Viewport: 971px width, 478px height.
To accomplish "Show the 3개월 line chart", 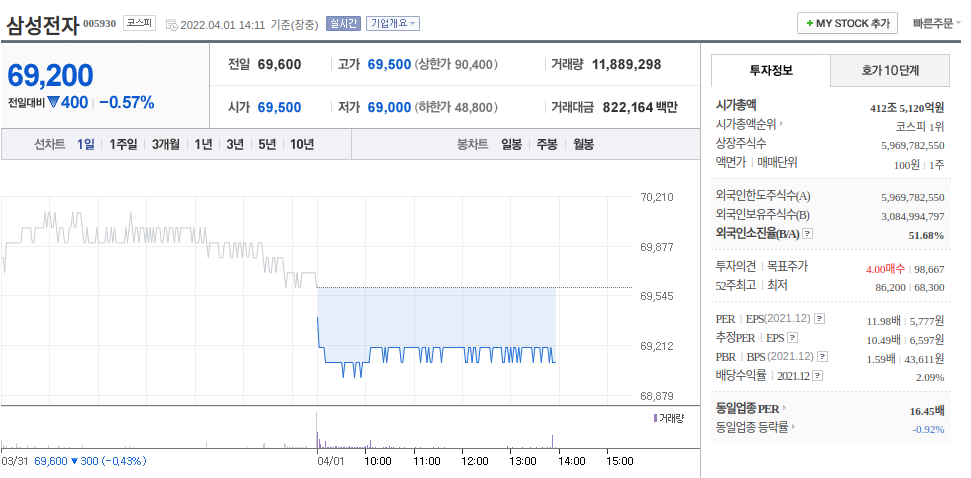I will click(x=165, y=144).
